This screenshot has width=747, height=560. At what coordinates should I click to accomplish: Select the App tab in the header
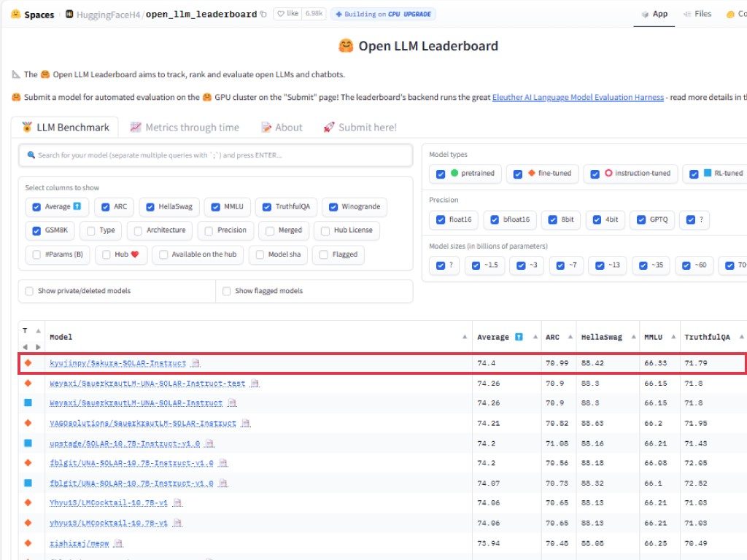click(654, 14)
